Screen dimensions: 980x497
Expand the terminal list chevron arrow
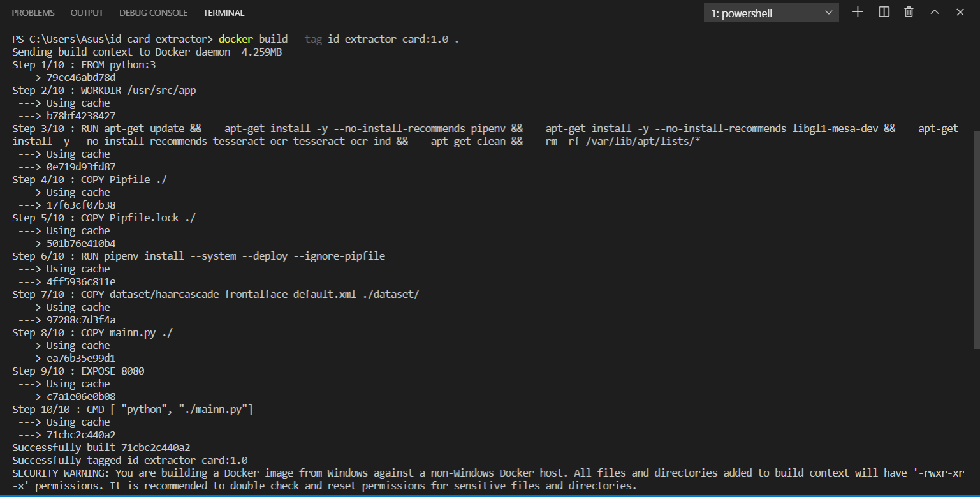828,12
